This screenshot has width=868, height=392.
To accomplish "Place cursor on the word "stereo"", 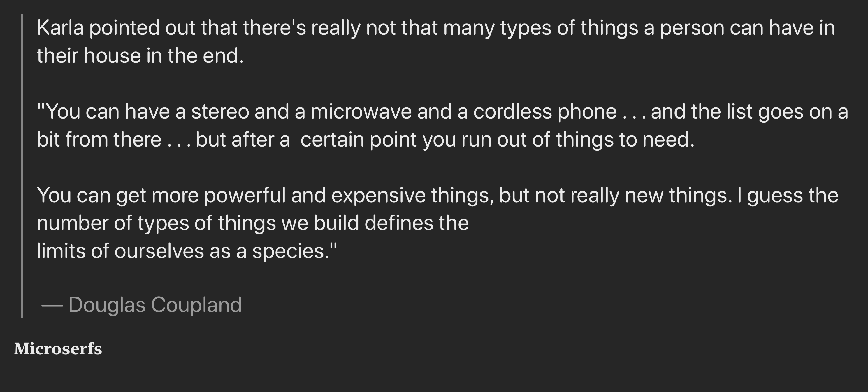I will 220,112.
